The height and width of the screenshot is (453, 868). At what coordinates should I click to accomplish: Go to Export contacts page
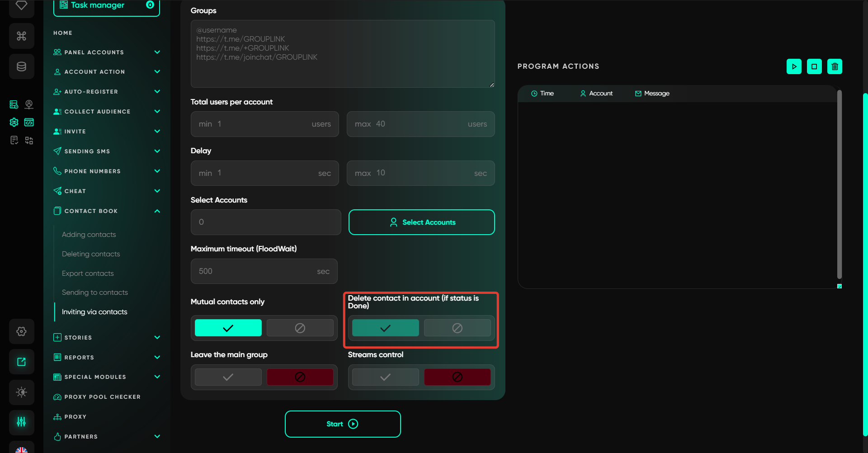tap(88, 274)
